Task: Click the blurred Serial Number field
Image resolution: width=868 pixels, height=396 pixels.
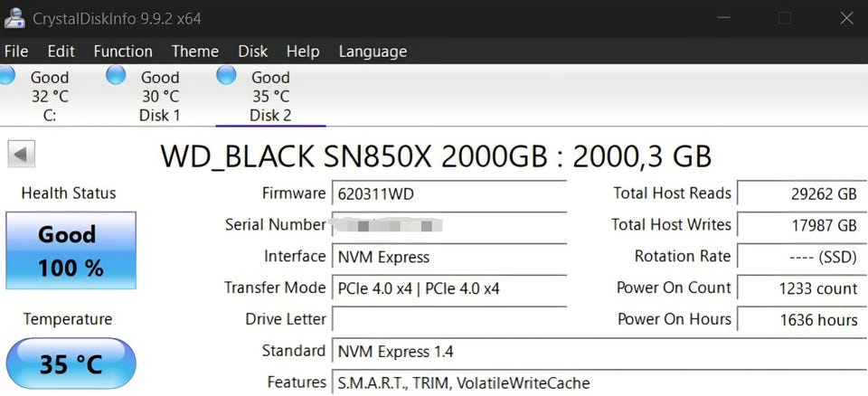Action: point(449,225)
